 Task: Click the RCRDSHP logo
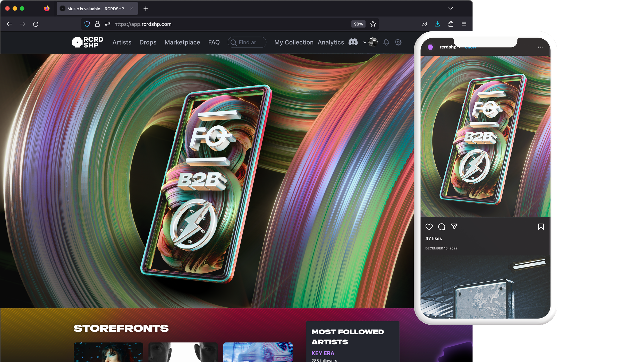(x=88, y=42)
